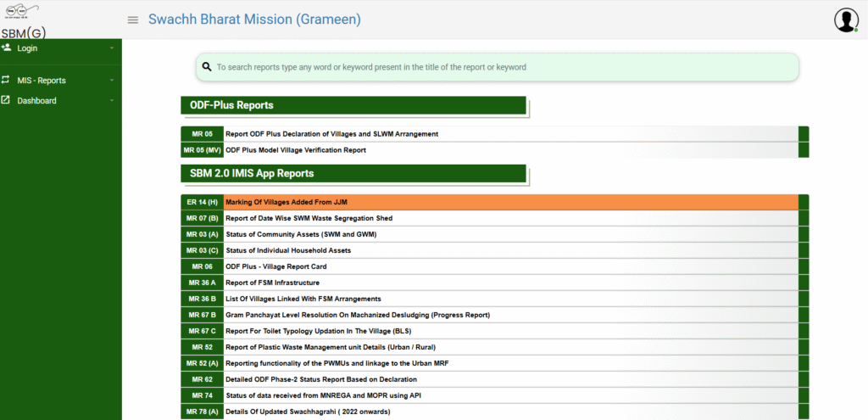Click the MR 67 C code label
Screen dimensions: 868x420
pos(202,331)
